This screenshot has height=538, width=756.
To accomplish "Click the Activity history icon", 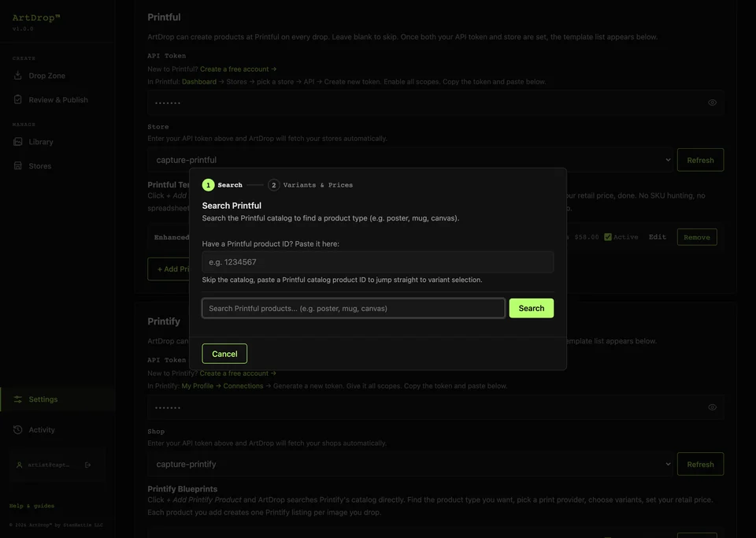I will click(18, 429).
